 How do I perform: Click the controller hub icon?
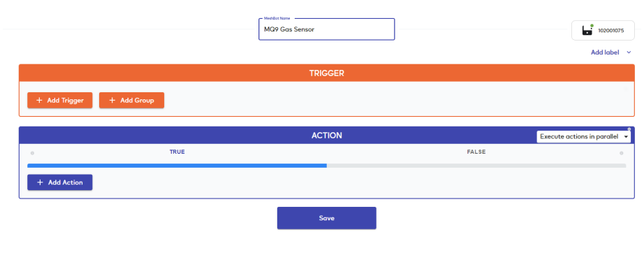tap(587, 31)
